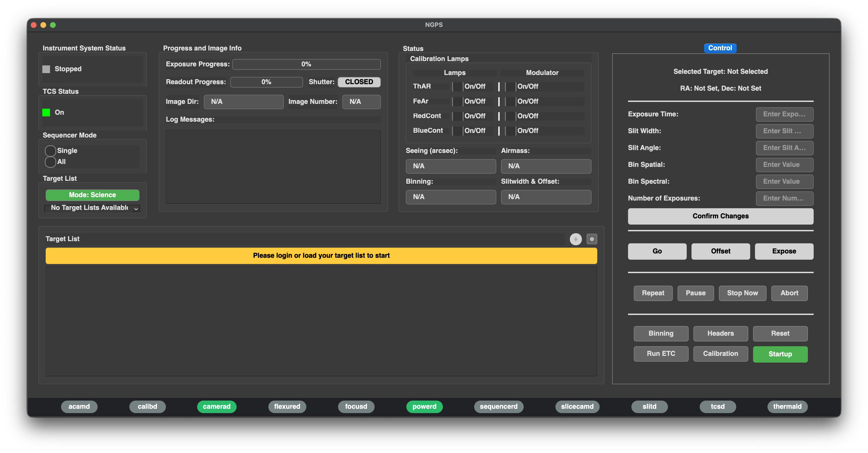Click the calibd daemon status pill

(147, 407)
